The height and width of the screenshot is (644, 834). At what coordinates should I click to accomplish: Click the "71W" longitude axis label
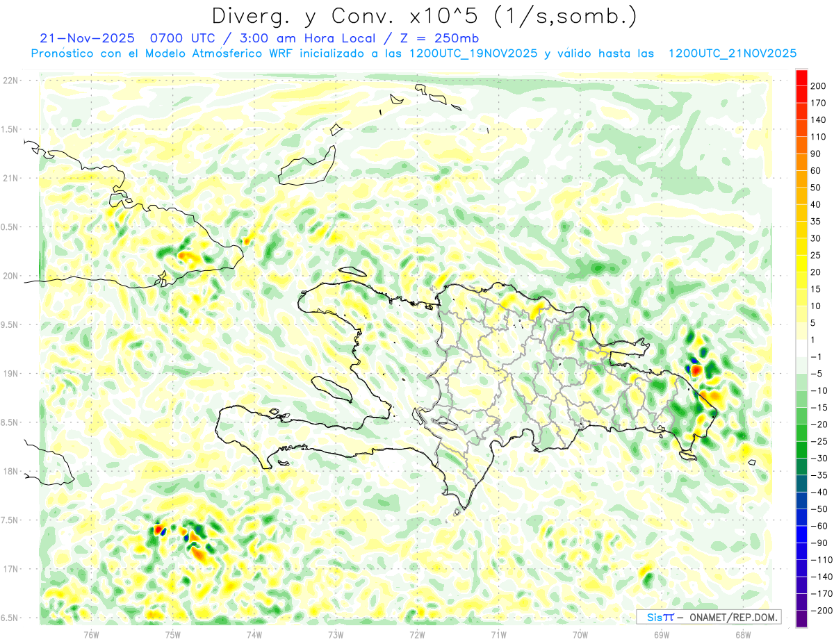click(x=498, y=634)
